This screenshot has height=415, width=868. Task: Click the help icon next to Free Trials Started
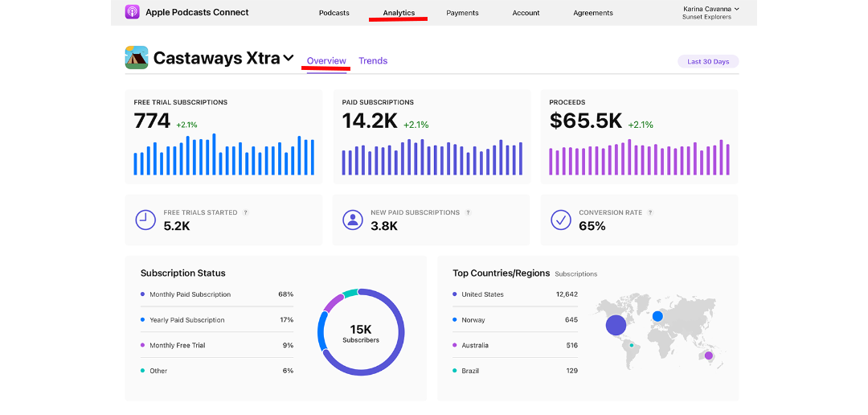246,213
